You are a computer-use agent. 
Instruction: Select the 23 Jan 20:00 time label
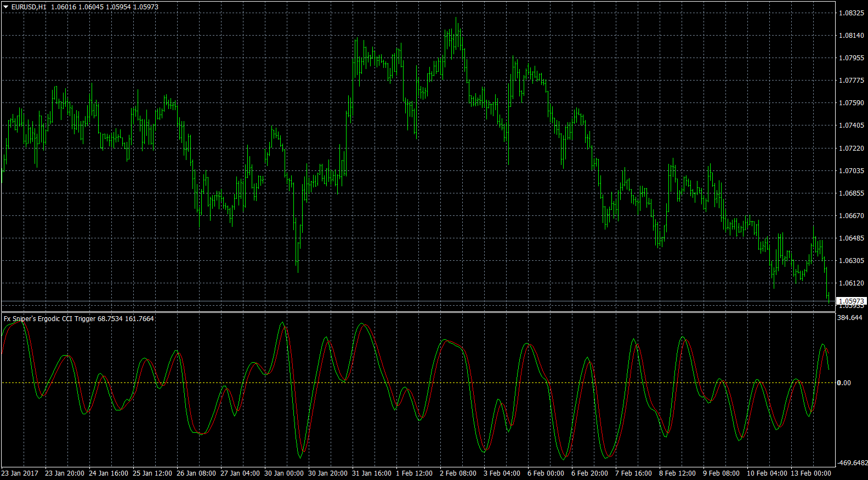click(x=65, y=473)
